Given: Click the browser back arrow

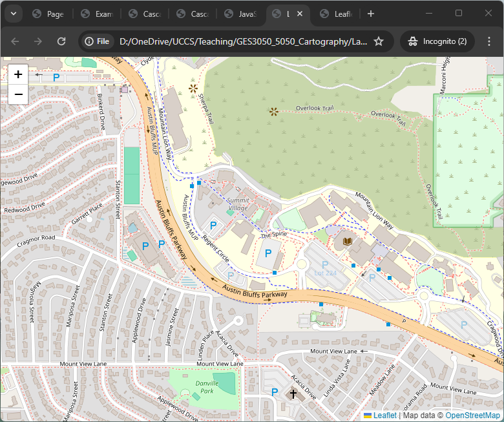Looking at the screenshot, I should coord(15,41).
